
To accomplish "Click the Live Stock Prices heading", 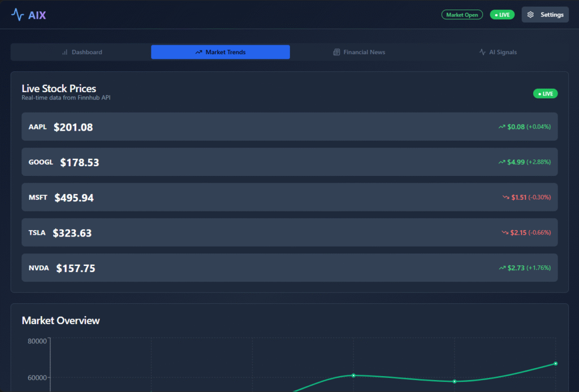I will pos(59,88).
